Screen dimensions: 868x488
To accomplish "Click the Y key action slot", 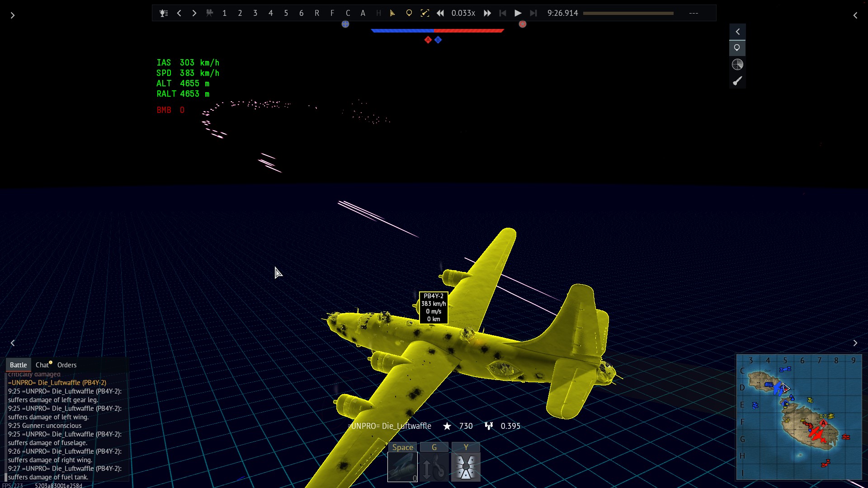I will tap(466, 447).
